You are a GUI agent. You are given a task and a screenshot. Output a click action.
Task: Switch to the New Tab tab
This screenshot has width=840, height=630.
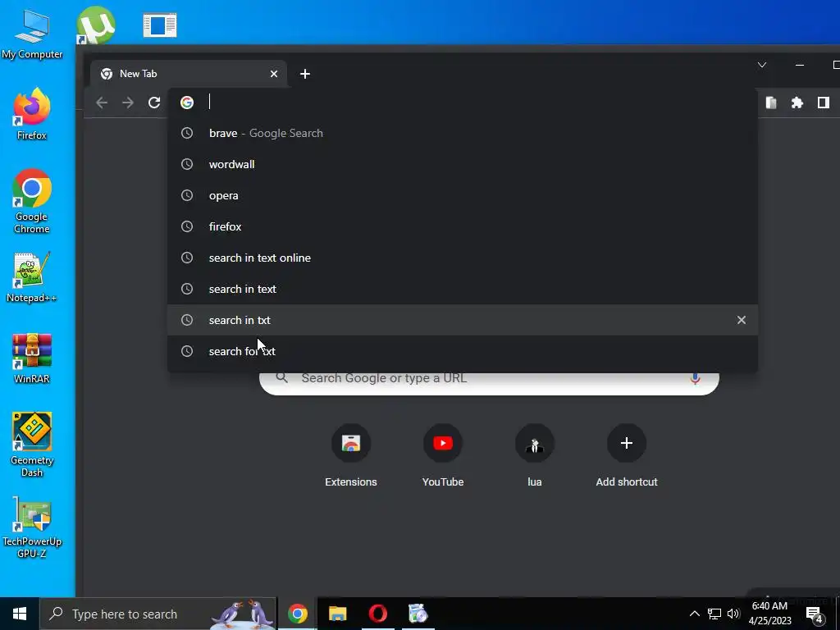pyautogui.click(x=189, y=74)
